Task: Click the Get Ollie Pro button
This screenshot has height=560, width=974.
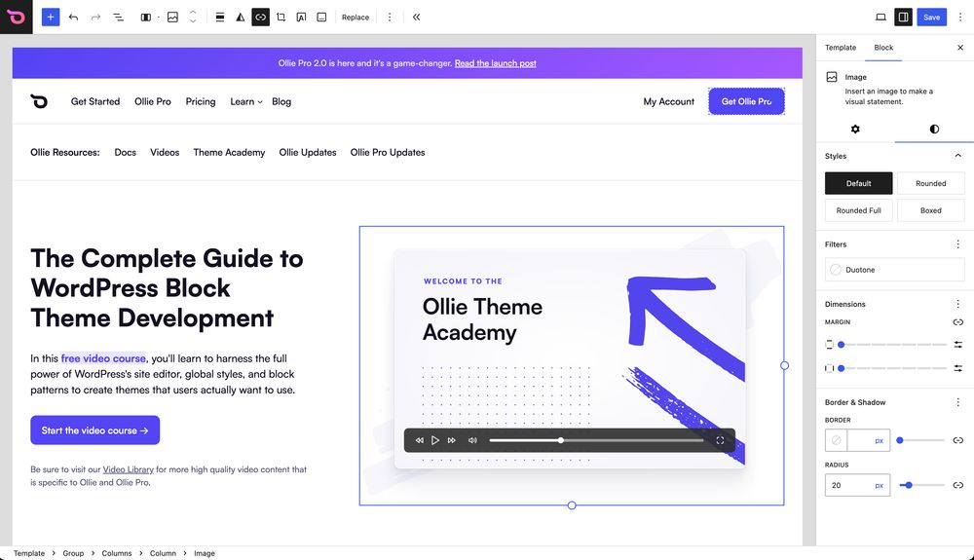Action: point(746,101)
